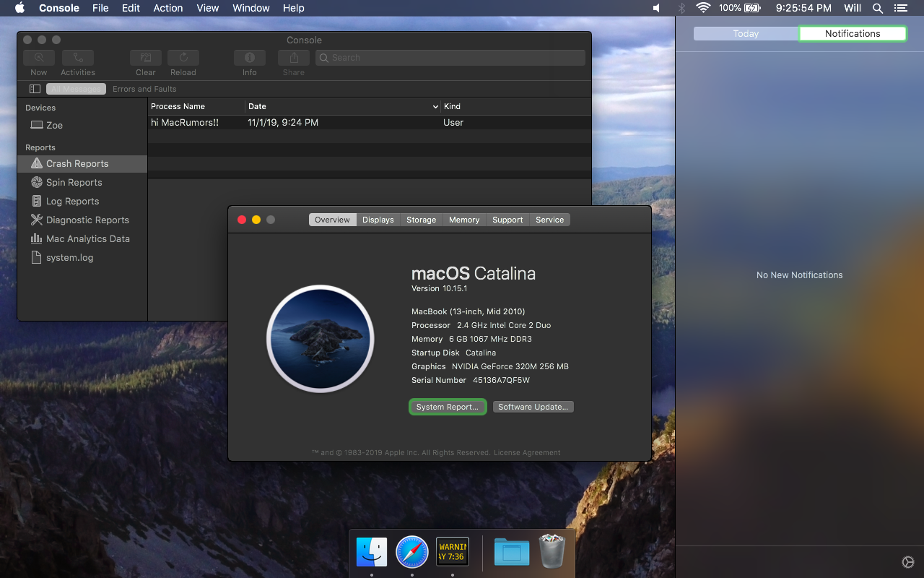924x578 pixels.
Task: Click the serial number 45136A7QF5W
Action: tap(502, 380)
